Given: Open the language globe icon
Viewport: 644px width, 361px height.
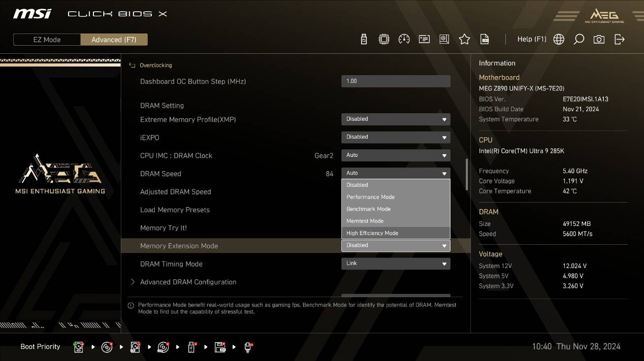Looking at the screenshot, I should pos(559,40).
